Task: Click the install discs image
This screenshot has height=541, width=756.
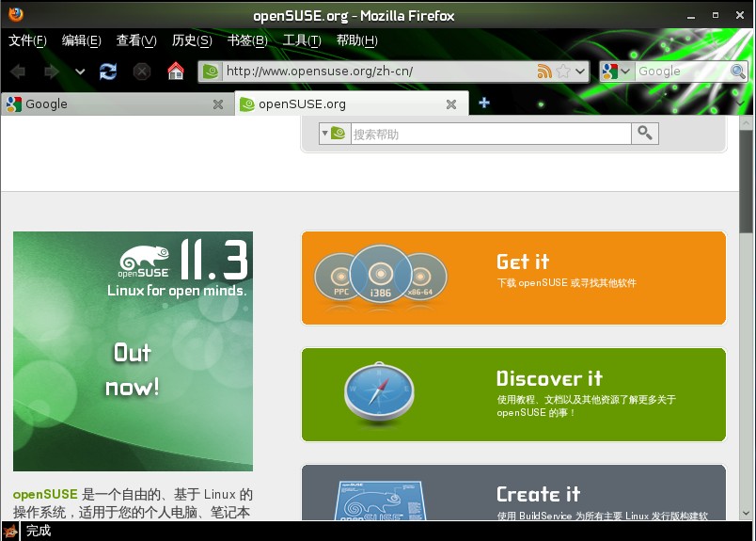Action: tap(381, 276)
